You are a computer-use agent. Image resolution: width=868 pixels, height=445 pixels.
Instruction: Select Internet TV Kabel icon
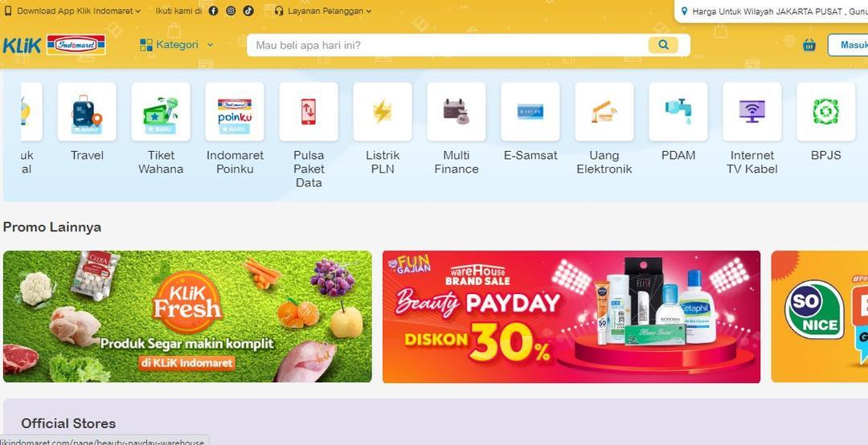(x=751, y=112)
